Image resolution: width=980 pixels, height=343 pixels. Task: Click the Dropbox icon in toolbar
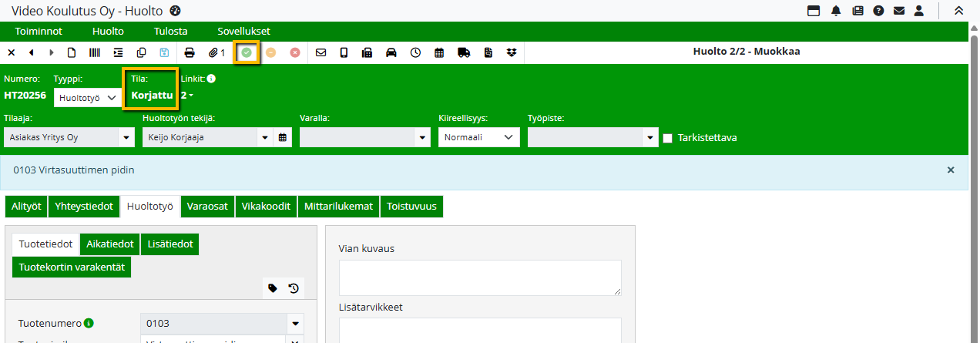[x=512, y=52]
